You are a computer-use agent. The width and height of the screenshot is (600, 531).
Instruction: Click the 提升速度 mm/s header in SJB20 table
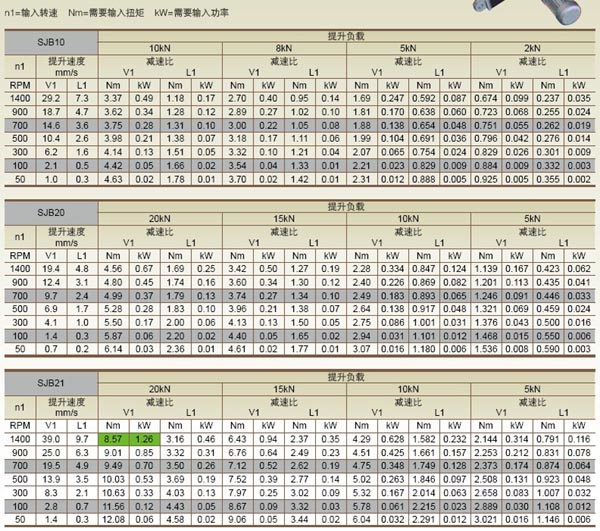click(67, 235)
